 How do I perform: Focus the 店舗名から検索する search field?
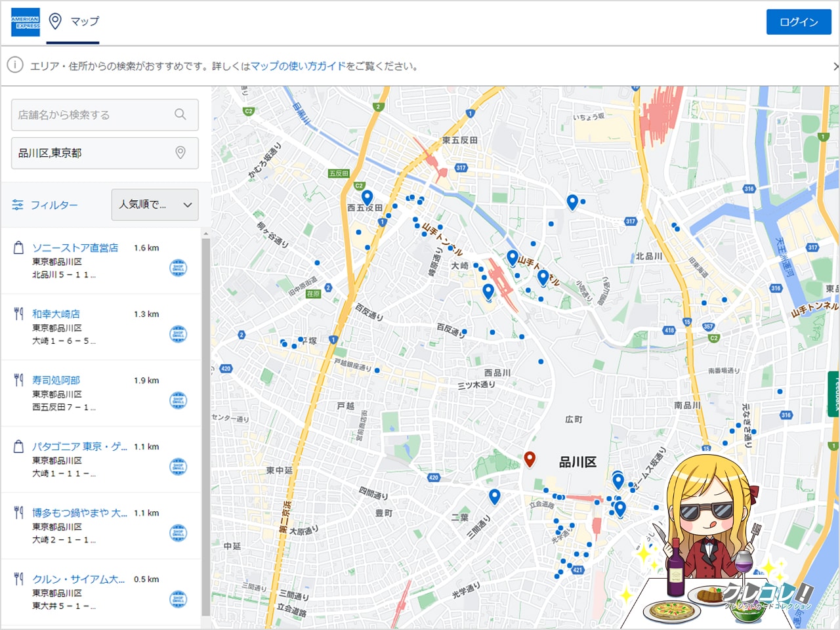105,115
